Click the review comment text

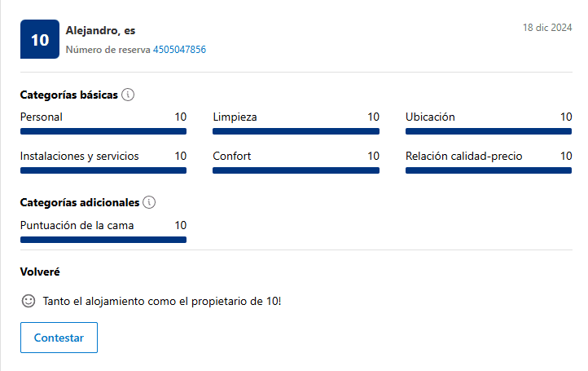click(x=162, y=301)
